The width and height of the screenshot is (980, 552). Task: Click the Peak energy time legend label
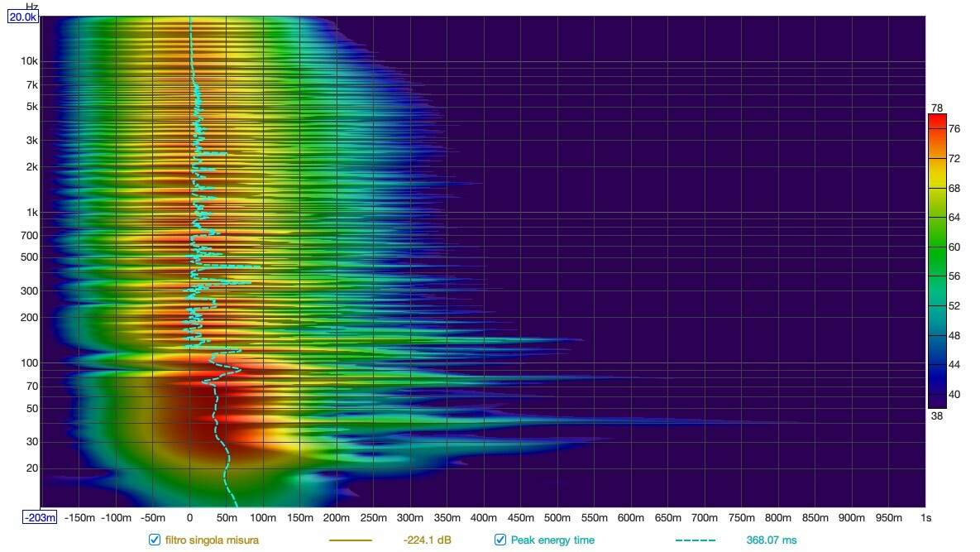click(552, 540)
